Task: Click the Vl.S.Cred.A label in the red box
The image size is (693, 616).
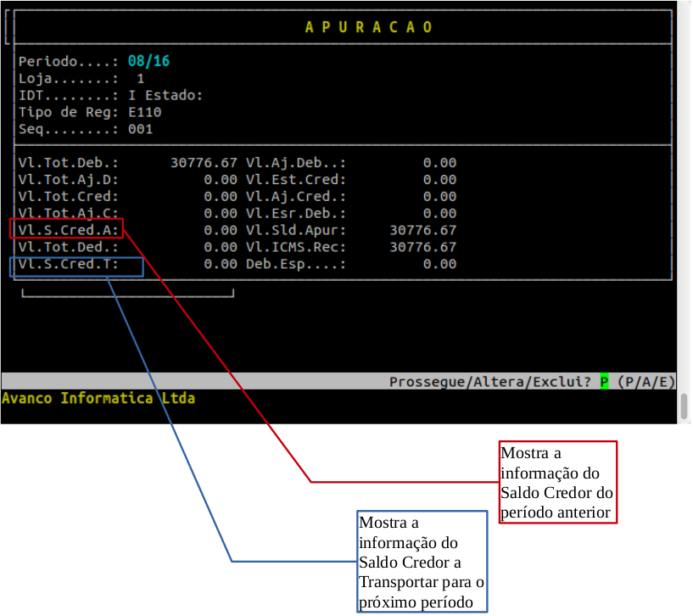Action: 68,229
